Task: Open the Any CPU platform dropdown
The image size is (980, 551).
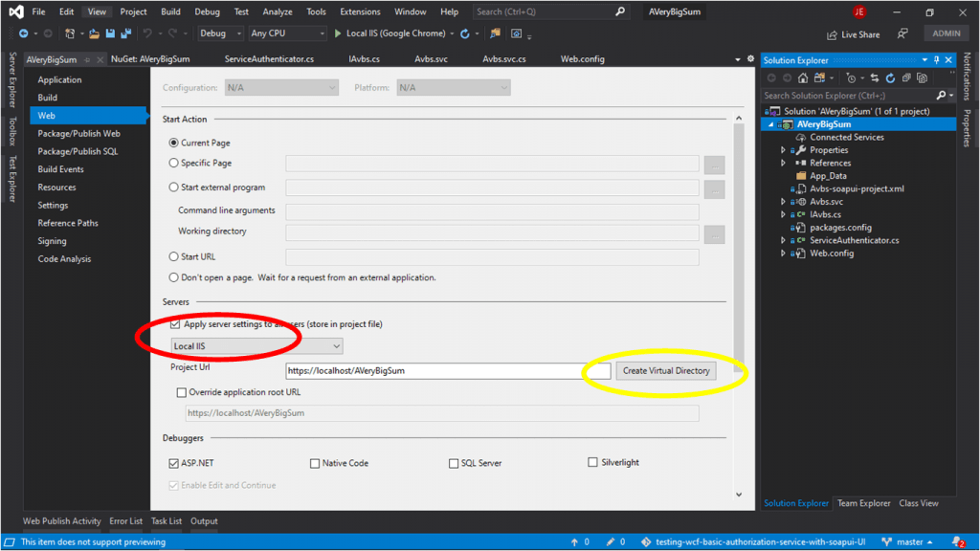Action: (287, 33)
